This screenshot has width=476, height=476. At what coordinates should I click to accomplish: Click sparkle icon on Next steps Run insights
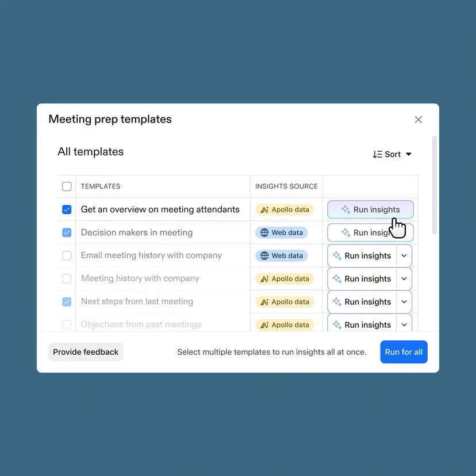(337, 302)
